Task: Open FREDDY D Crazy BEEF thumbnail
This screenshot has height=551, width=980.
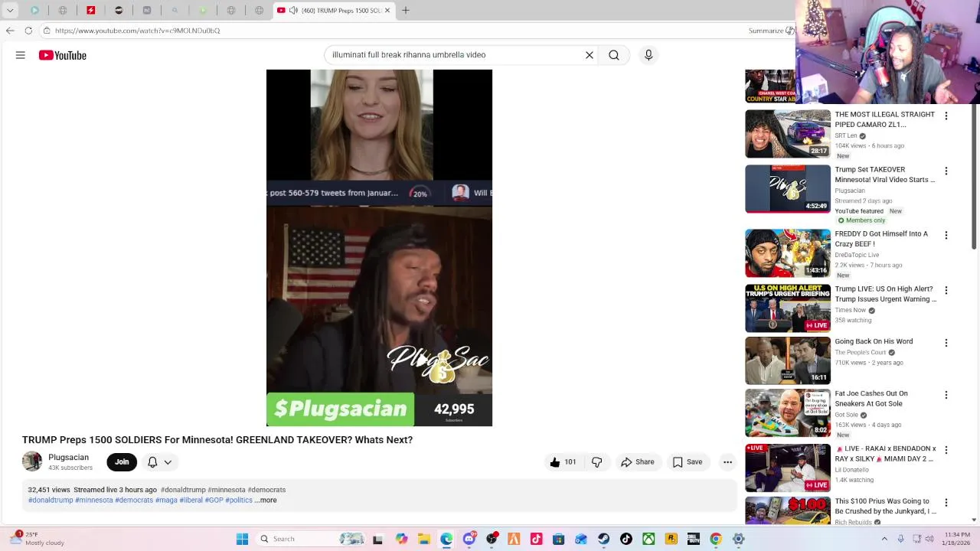Action: (788, 253)
